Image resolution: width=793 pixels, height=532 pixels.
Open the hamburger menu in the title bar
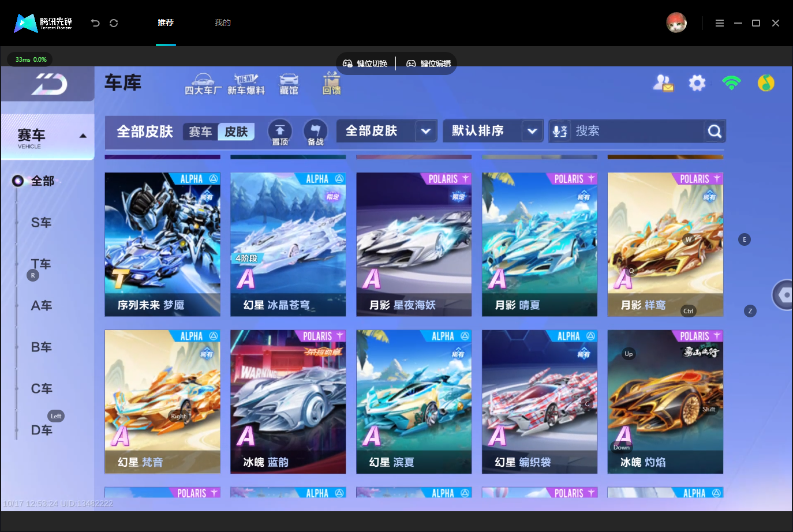[720, 23]
